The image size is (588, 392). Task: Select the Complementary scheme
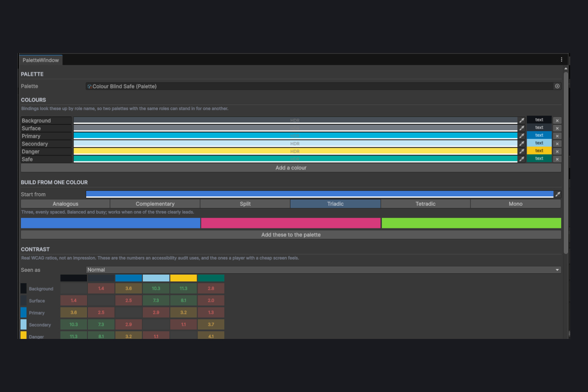(x=155, y=204)
